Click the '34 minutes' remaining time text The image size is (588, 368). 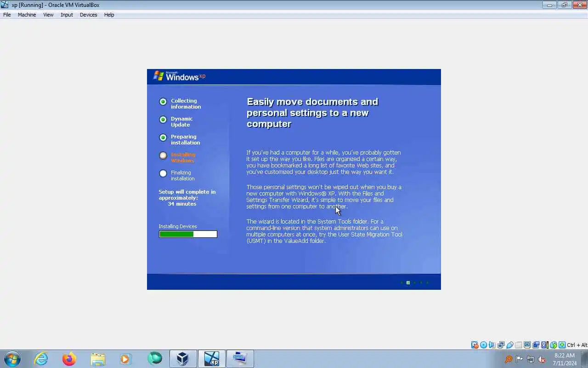(182, 204)
